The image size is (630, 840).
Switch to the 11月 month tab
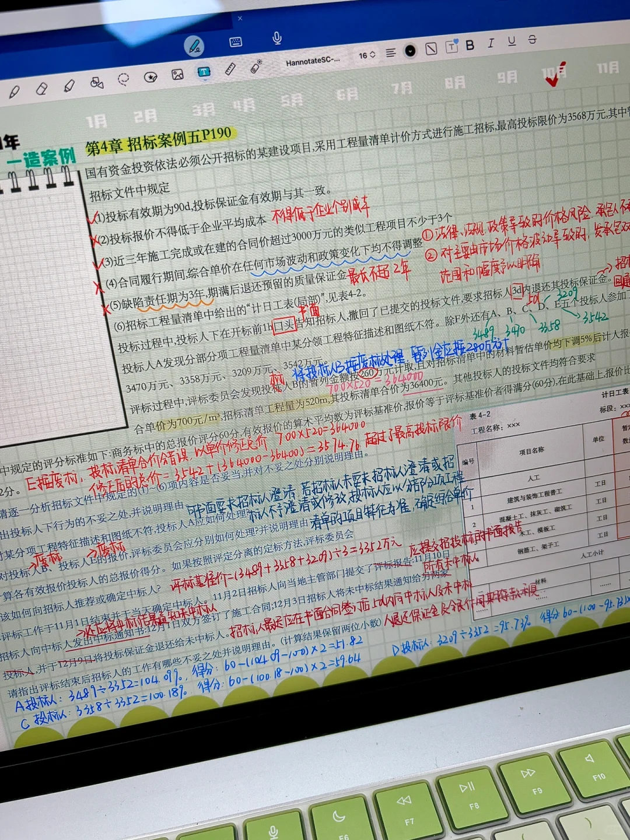tap(608, 69)
